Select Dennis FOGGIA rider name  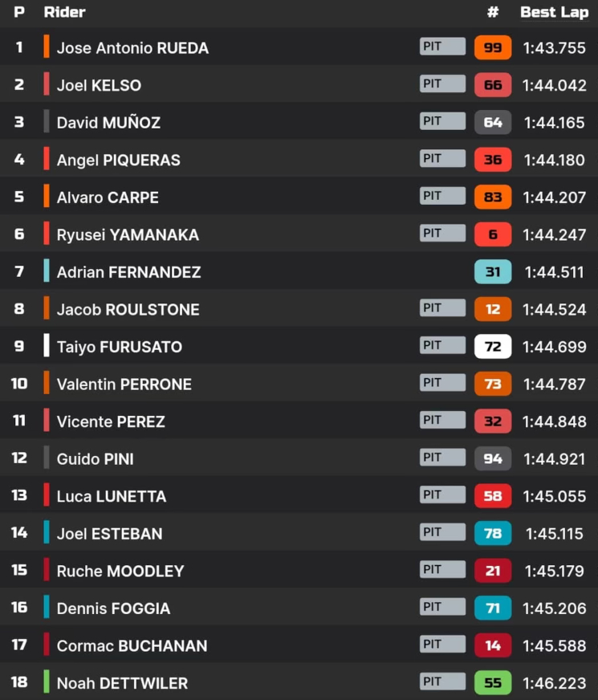point(113,608)
